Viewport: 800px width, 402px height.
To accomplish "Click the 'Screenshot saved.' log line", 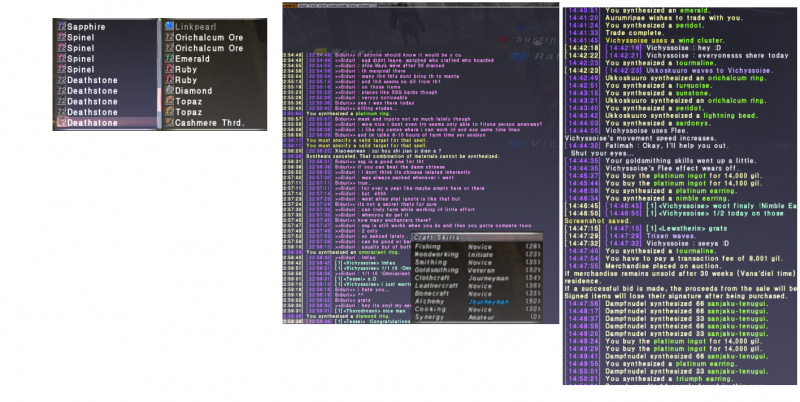I will pos(597,221).
